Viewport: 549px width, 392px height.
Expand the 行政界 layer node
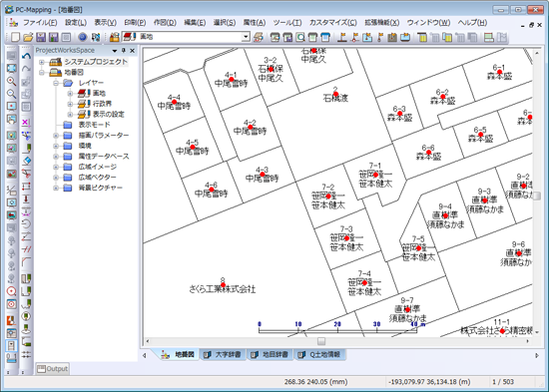point(70,104)
